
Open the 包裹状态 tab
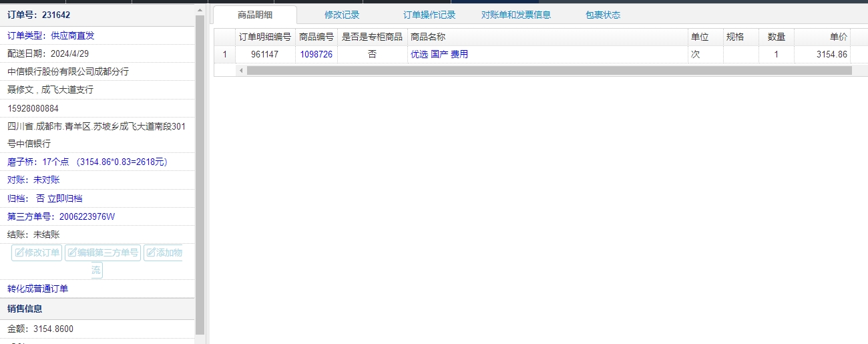point(603,15)
